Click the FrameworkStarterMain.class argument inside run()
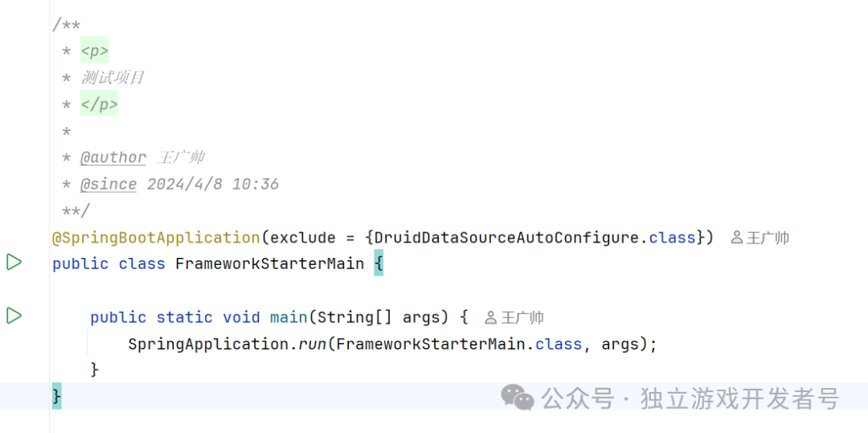The height and width of the screenshot is (433, 868). [458, 344]
